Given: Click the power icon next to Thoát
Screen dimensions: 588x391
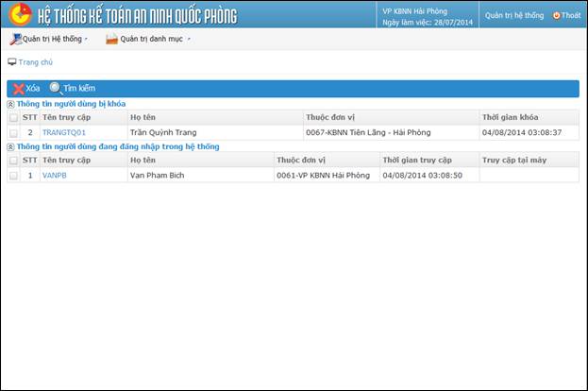Looking at the screenshot, I should pos(557,15).
